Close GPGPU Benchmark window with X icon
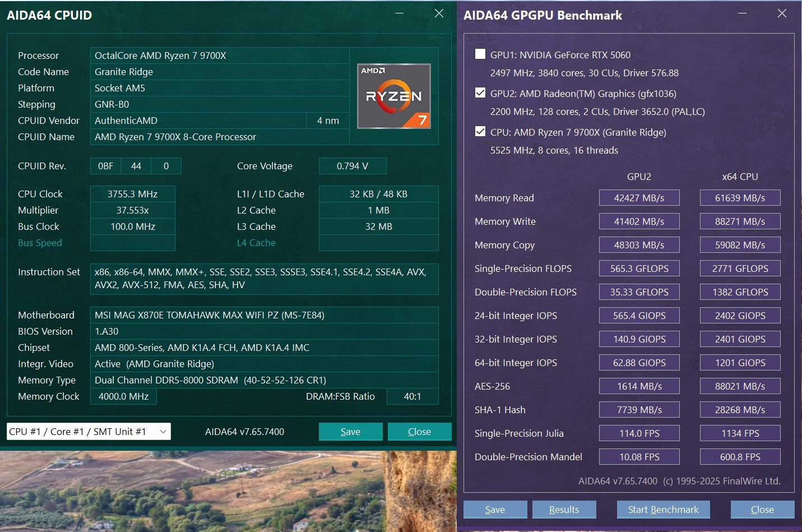802x532 pixels. 782,13
